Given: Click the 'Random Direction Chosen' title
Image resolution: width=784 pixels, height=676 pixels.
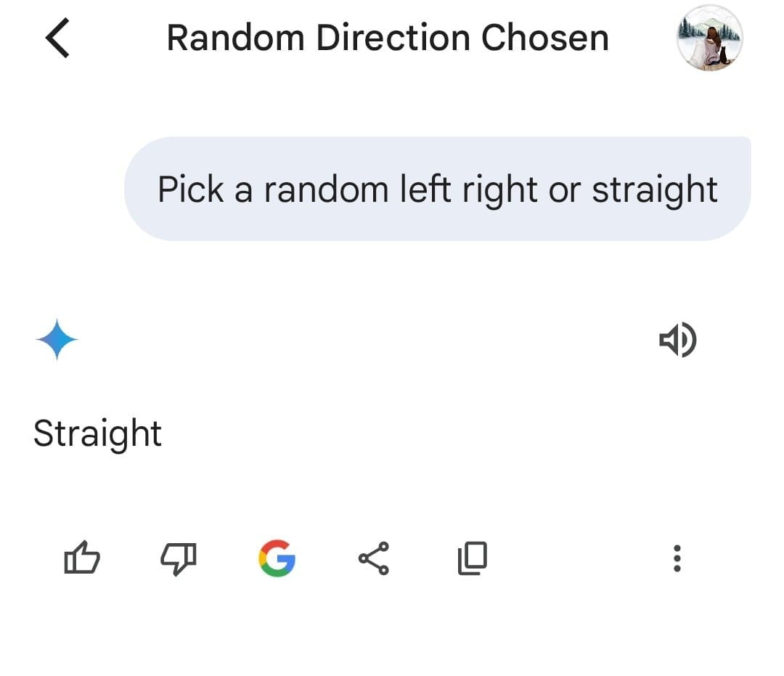Looking at the screenshot, I should 388,38.
